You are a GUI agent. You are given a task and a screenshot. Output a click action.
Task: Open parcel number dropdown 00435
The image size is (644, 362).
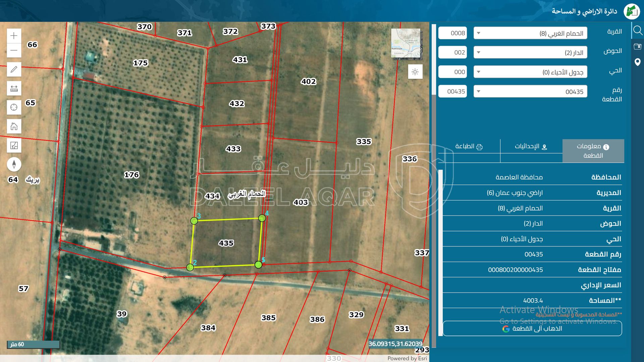[x=530, y=92]
